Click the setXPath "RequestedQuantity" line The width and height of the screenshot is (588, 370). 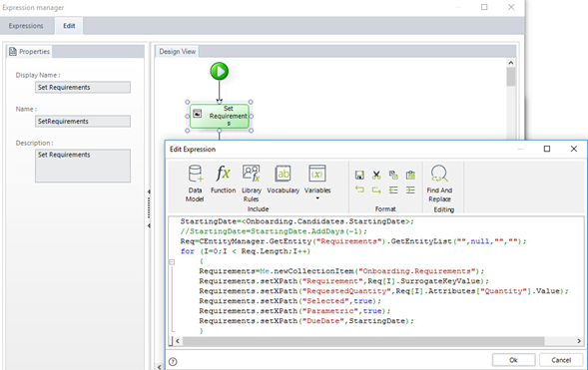pos(384,291)
